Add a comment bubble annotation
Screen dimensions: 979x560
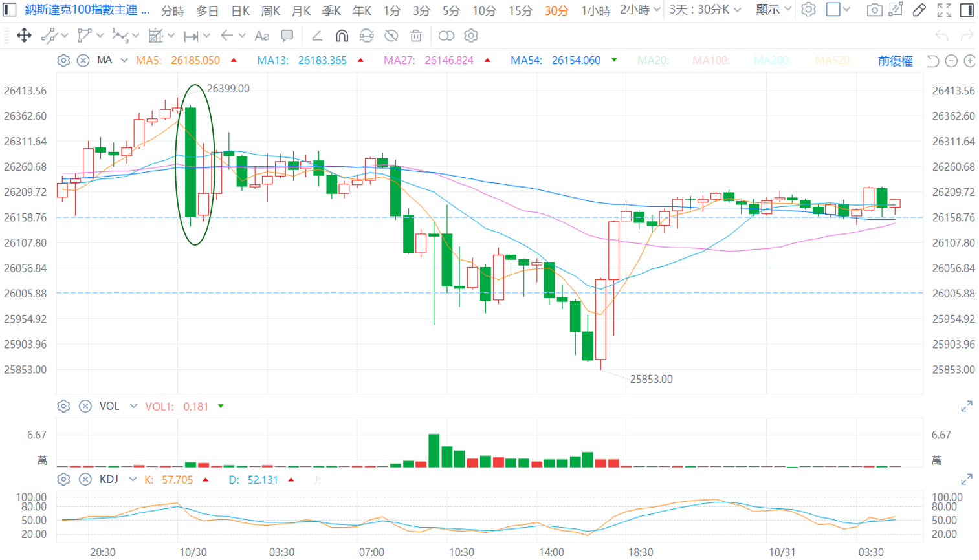click(287, 36)
